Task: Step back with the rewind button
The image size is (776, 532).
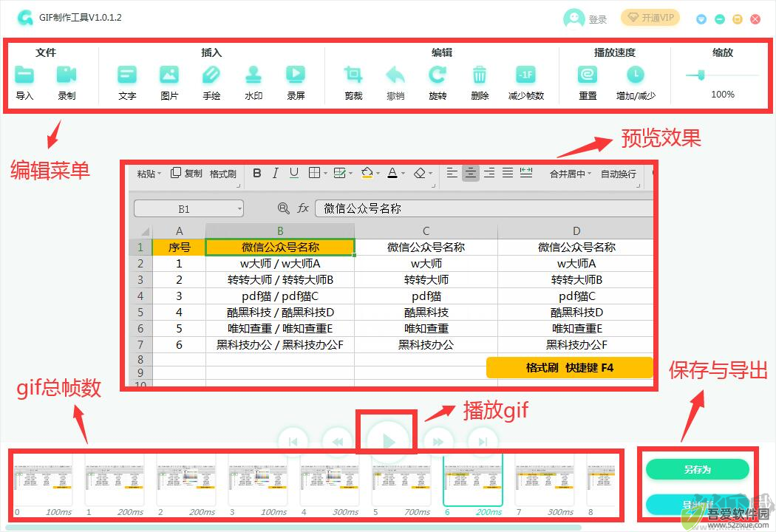Action: pos(338,442)
